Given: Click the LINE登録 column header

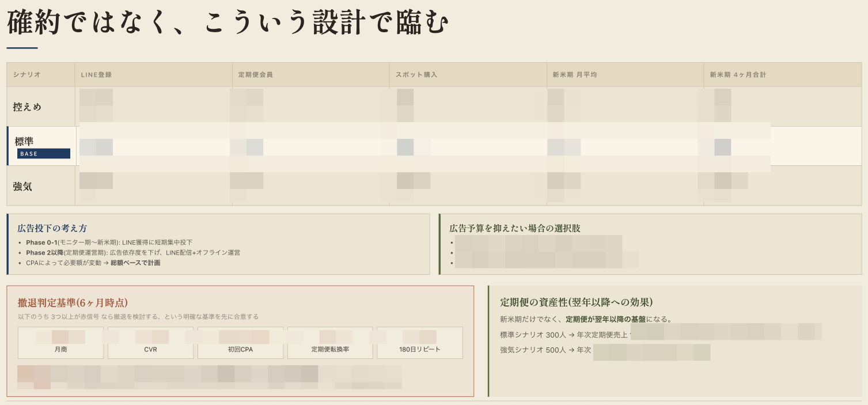Looking at the screenshot, I should [x=154, y=75].
